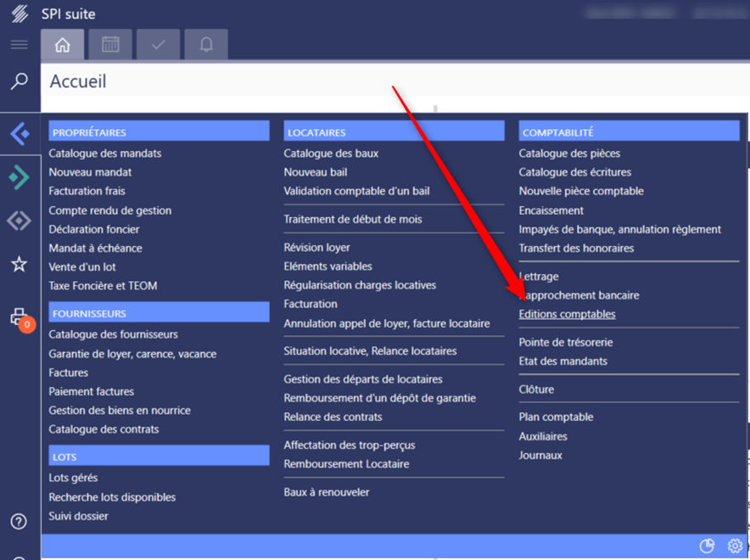Select Gestion des départs de locataires
The height and width of the screenshot is (560, 750).
click(x=363, y=379)
